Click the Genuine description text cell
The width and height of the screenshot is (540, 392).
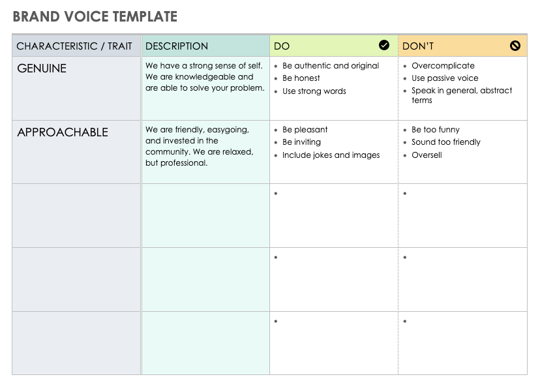(205, 77)
